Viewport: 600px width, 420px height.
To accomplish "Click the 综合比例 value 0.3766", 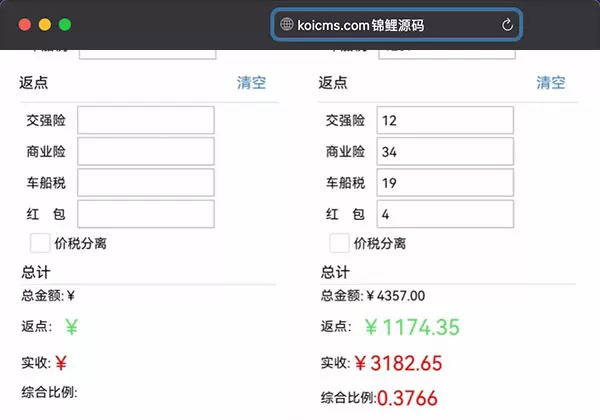I will (x=407, y=398).
